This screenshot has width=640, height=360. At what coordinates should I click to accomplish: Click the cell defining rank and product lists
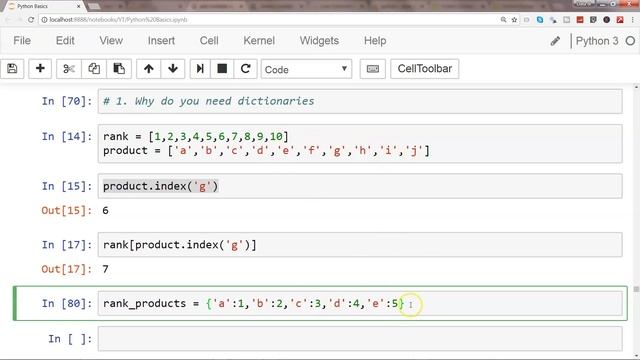(x=360, y=143)
